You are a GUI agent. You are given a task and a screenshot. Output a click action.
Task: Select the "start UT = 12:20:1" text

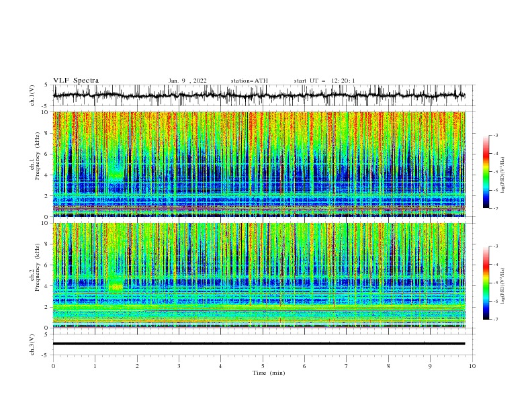click(324, 81)
